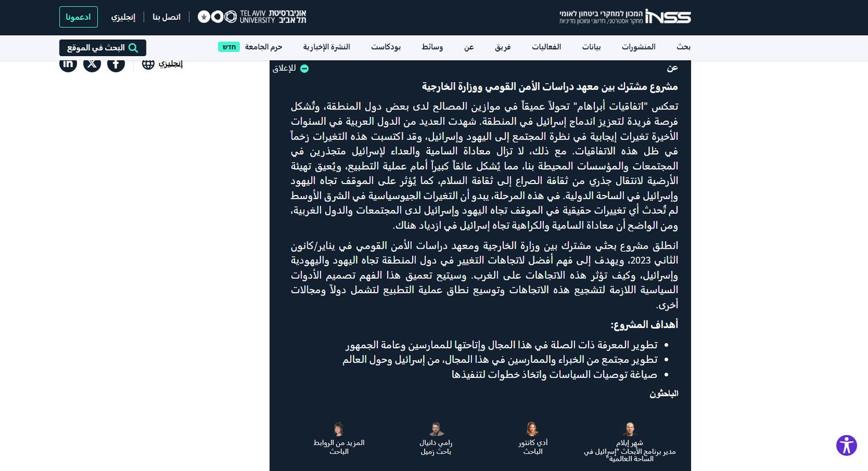Click the 'عن' section heading
Viewport: 868px width, 471px height.
672,68
